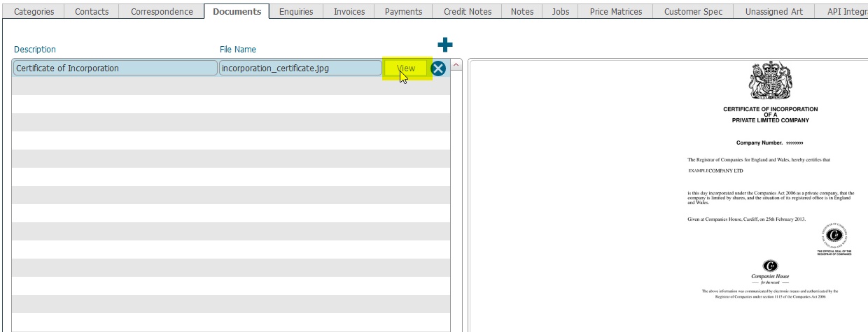The image size is (868, 332).
Task: Click the incorporation_certificate.jpg file name field
Action: (300, 68)
